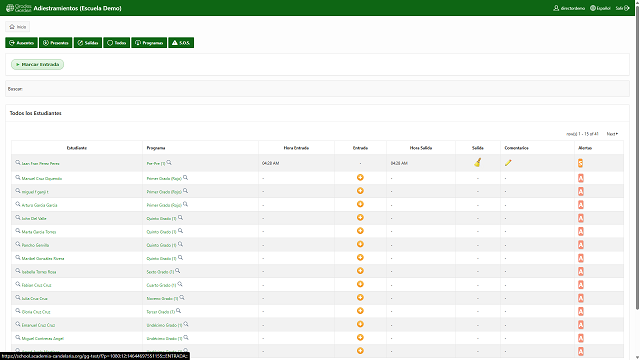Change language via Español link
The image size is (640, 360).
(x=600, y=8)
